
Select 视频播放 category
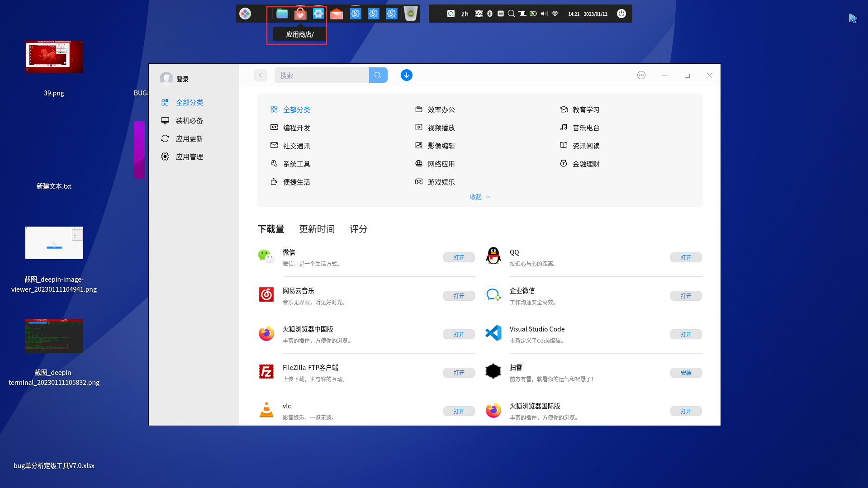[x=435, y=128]
